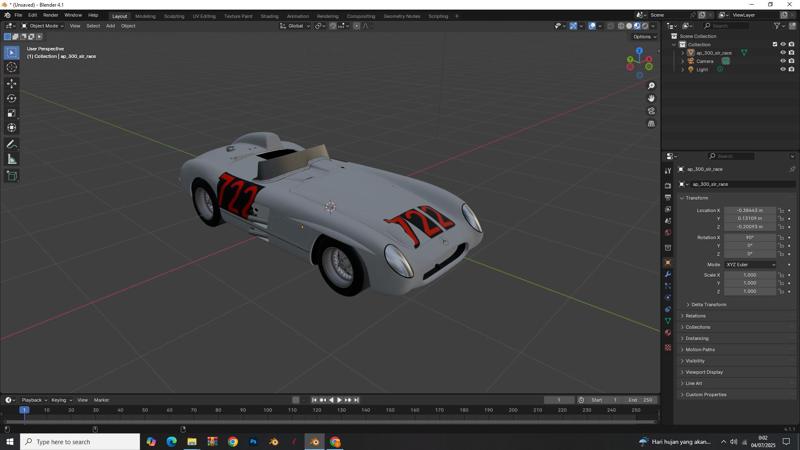The height and width of the screenshot is (450, 800).
Task: Open the timeline Marker menu
Action: pyautogui.click(x=102, y=400)
